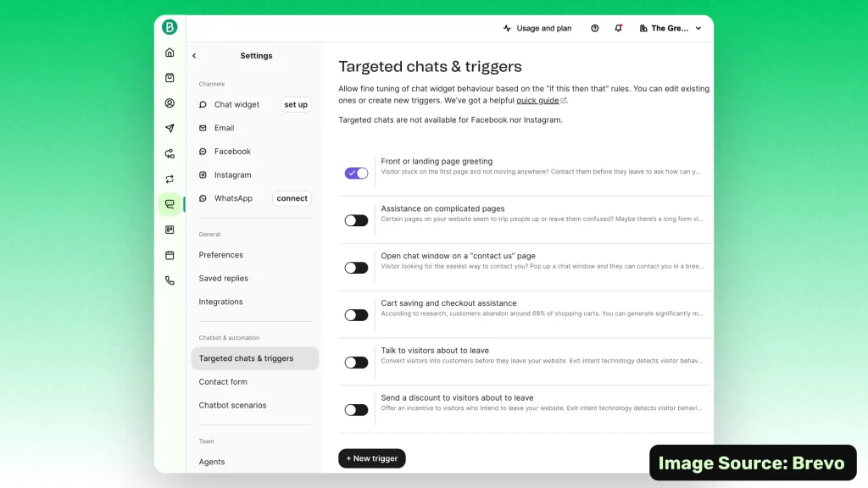868x488 pixels.
Task: Go back using Settings back arrow
Action: (x=194, y=56)
